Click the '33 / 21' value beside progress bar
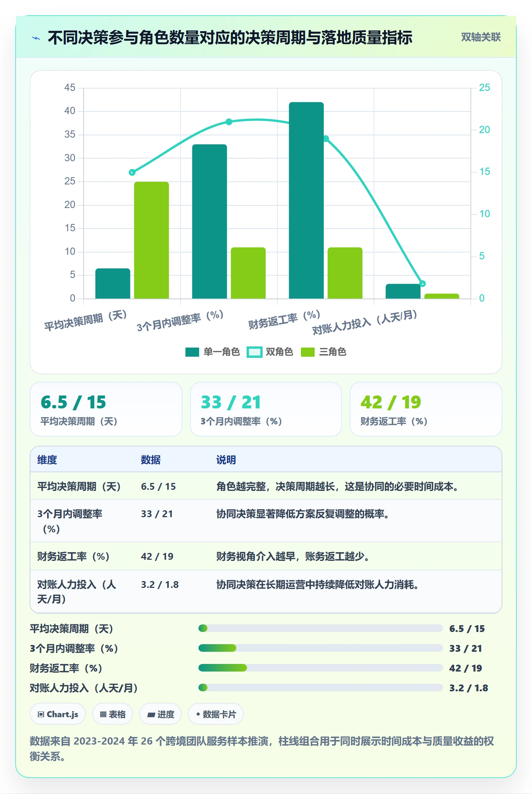Viewport: 532px width, 794px height. click(x=465, y=648)
